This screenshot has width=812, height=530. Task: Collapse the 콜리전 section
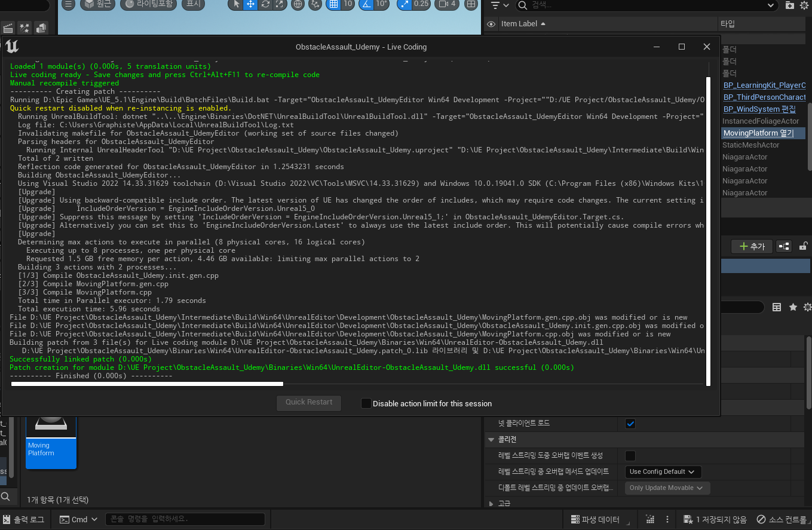click(x=491, y=440)
